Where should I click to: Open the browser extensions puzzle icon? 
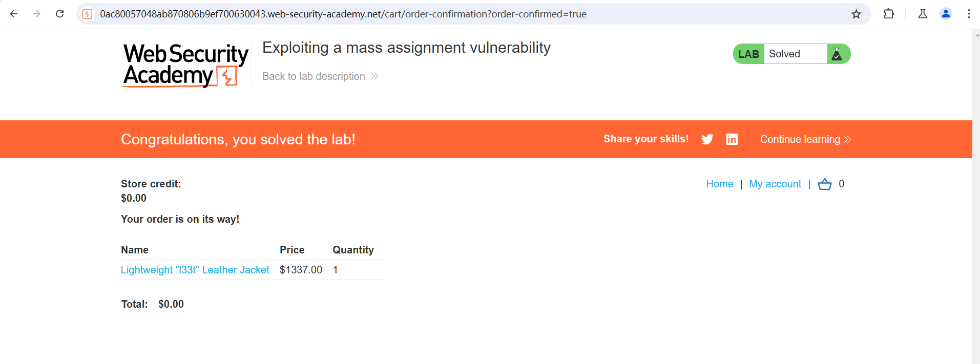click(x=889, y=14)
